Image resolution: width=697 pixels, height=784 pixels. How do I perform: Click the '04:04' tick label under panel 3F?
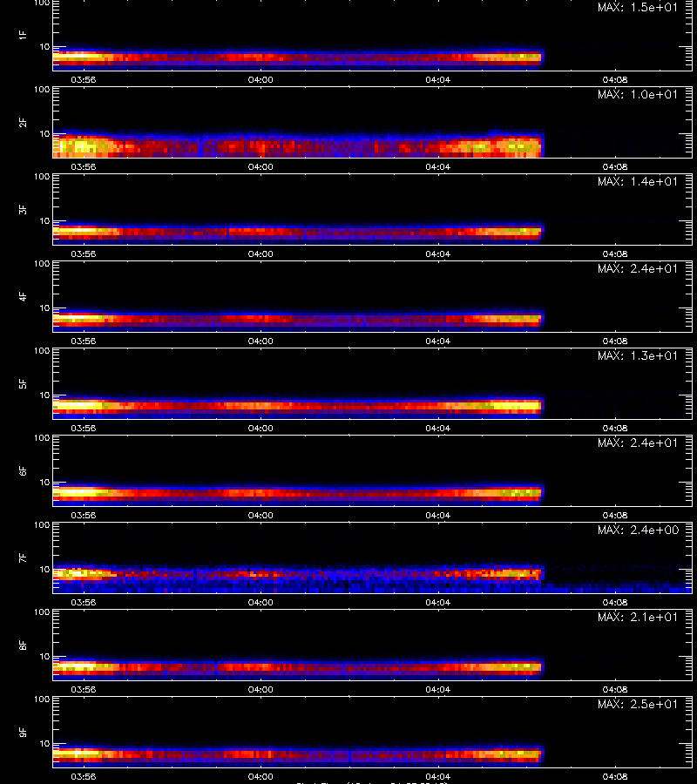pyautogui.click(x=438, y=254)
